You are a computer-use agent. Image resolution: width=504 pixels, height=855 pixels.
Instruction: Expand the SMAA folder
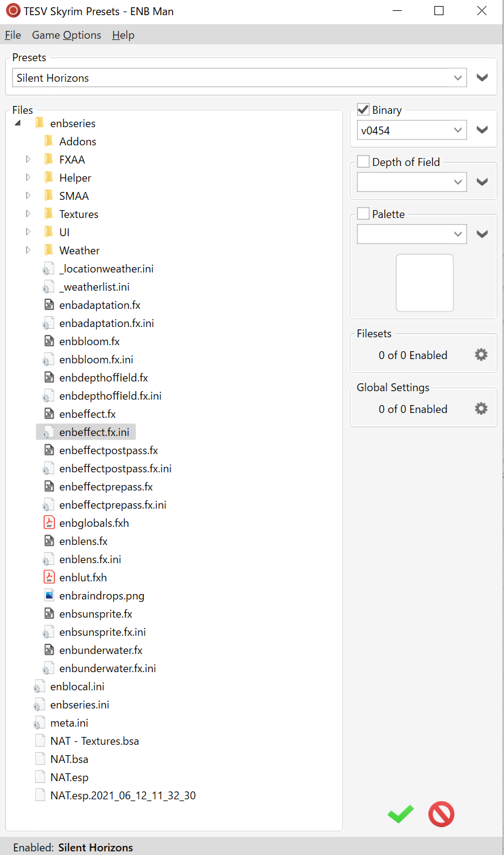click(x=28, y=196)
